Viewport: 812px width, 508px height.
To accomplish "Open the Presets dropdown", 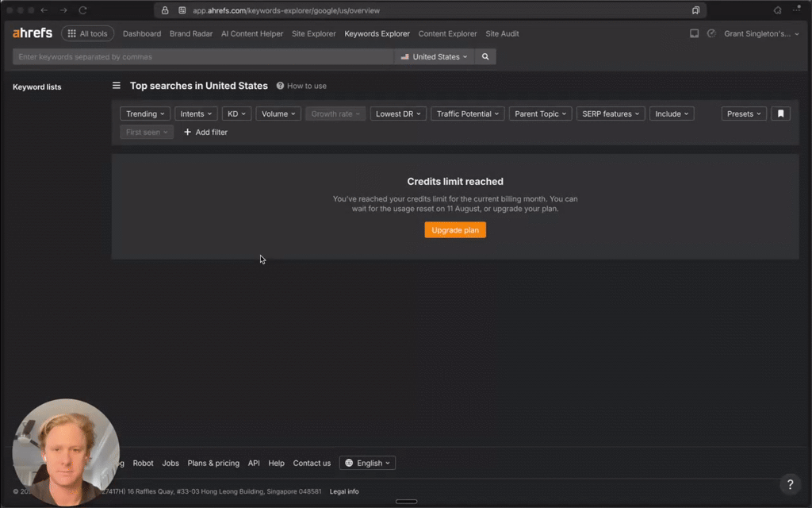I will tap(744, 114).
